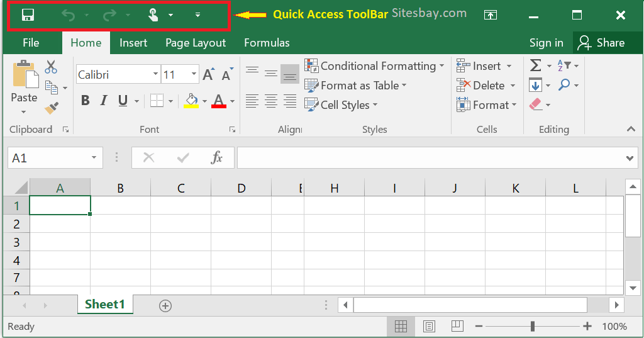Image resolution: width=644 pixels, height=338 pixels.
Task: Open Customize Quick Access Toolbar arrow
Action: (197, 15)
